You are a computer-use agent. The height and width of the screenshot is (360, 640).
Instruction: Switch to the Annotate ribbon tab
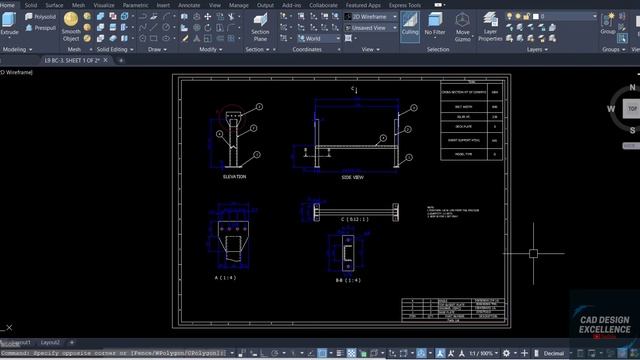click(189, 5)
